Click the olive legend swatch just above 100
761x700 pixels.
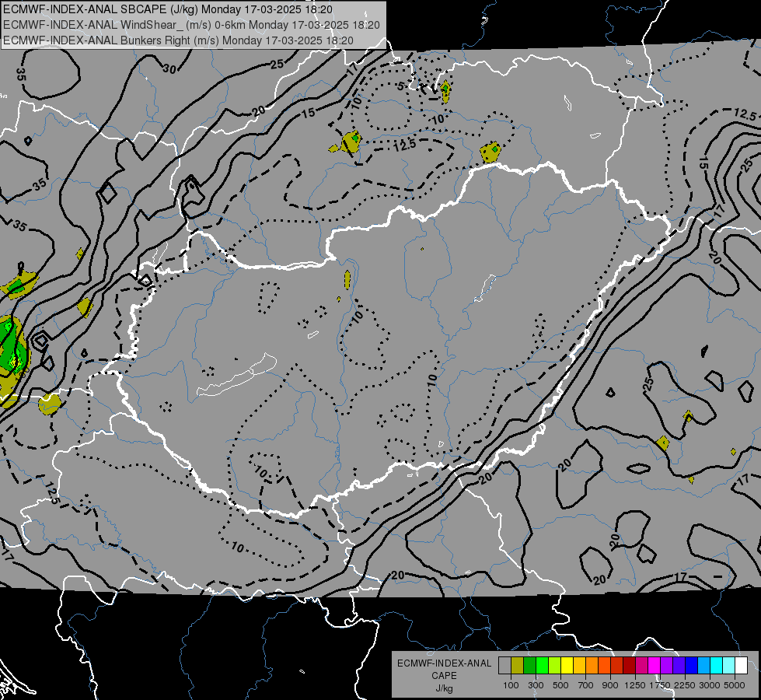tap(518, 666)
